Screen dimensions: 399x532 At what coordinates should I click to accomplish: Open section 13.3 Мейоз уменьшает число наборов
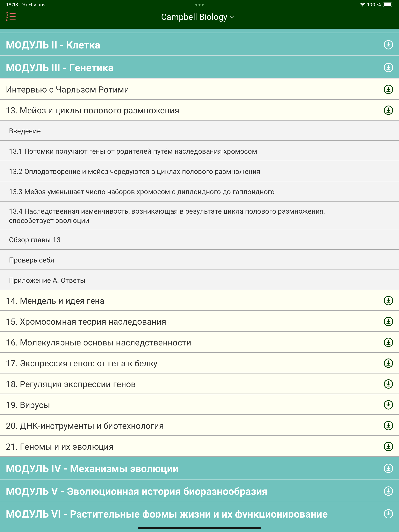click(x=199, y=191)
